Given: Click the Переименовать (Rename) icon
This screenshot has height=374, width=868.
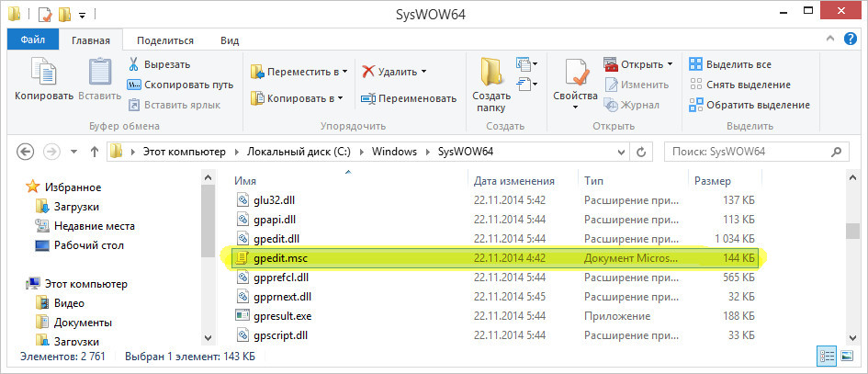Looking at the screenshot, I should click(x=368, y=98).
